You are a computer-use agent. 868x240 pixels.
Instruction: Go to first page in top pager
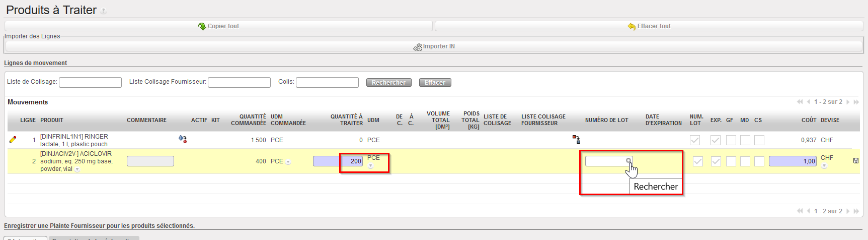pos(800,102)
